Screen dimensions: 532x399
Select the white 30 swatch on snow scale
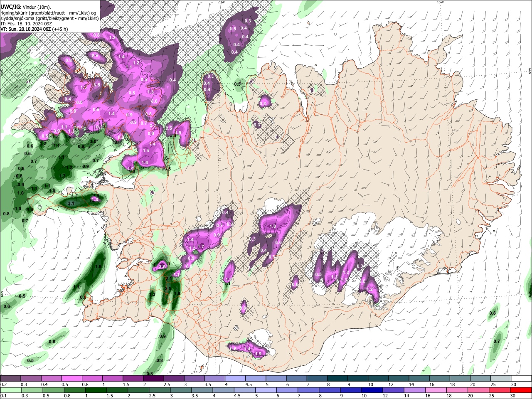pos(522,379)
